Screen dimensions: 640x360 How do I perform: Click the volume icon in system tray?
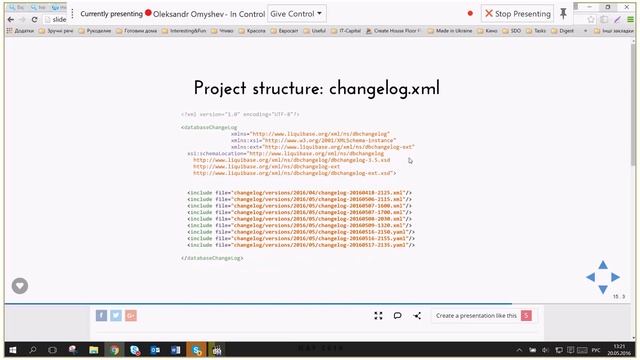coord(546,350)
